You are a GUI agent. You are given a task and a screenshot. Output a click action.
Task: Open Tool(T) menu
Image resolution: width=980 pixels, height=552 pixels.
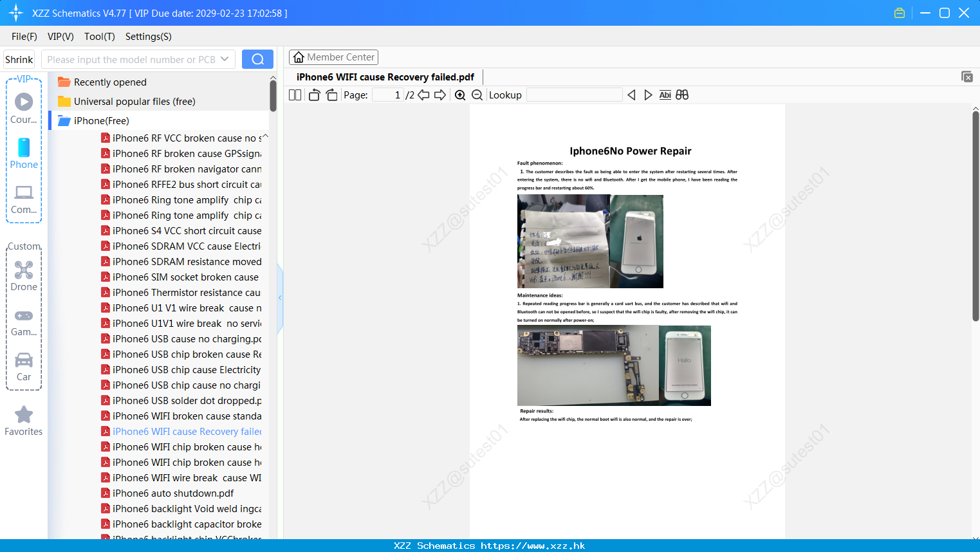coord(100,37)
